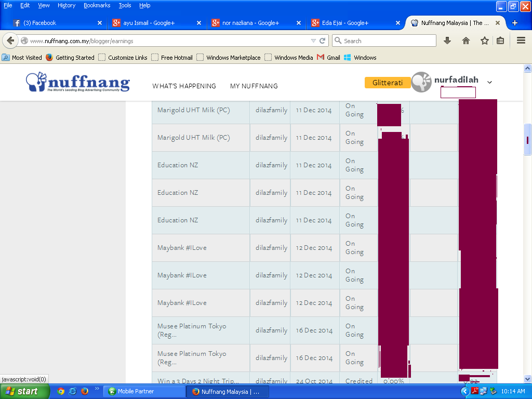Click the Windows start button
Image resolution: width=532 pixels, height=399 pixels.
click(x=24, y=391)
